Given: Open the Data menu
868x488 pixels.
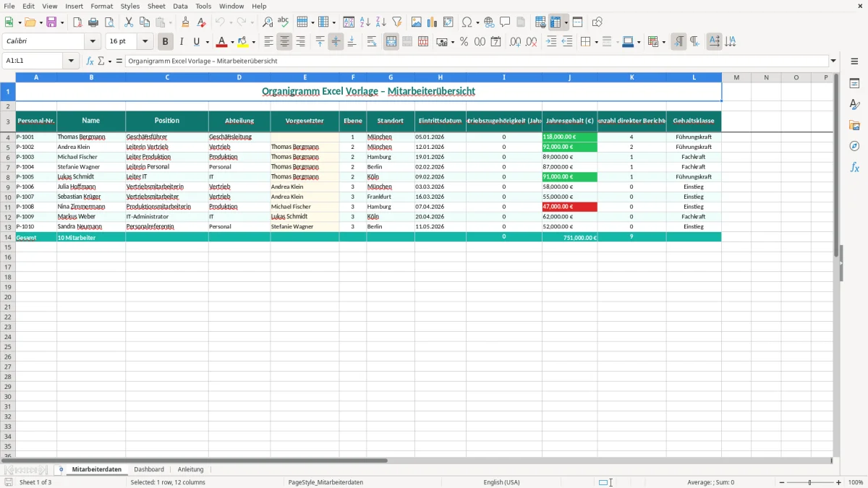Looking at the screenshot, I should 180,6.
